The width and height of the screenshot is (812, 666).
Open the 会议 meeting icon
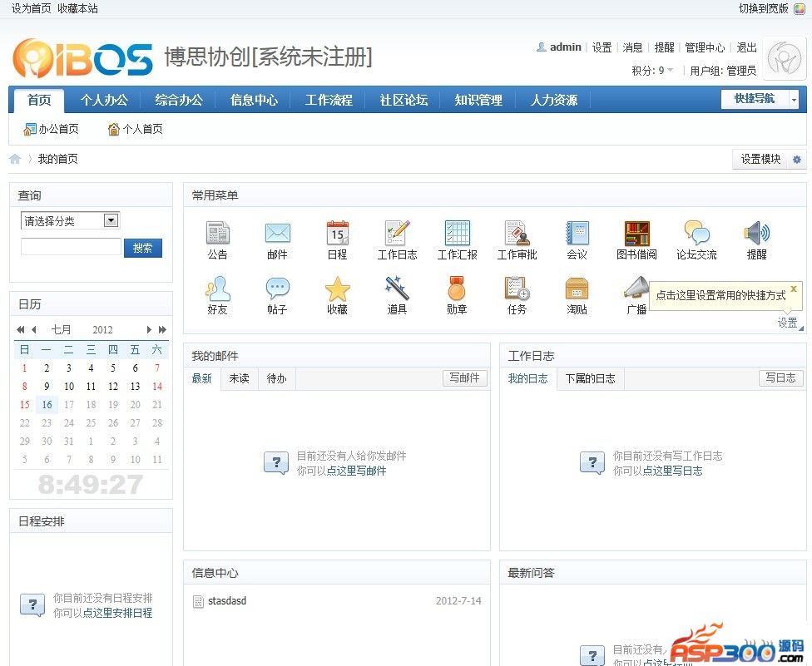577,233
